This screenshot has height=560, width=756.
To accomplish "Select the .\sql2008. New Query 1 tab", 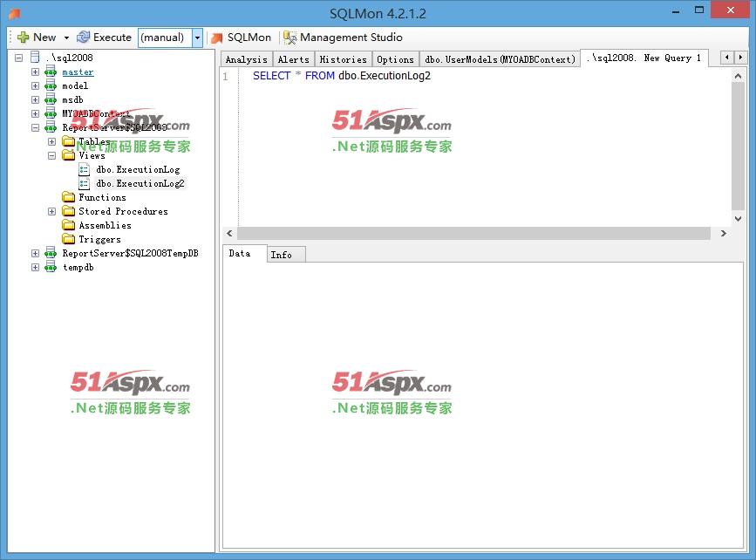I will click(x=644, y=58).
